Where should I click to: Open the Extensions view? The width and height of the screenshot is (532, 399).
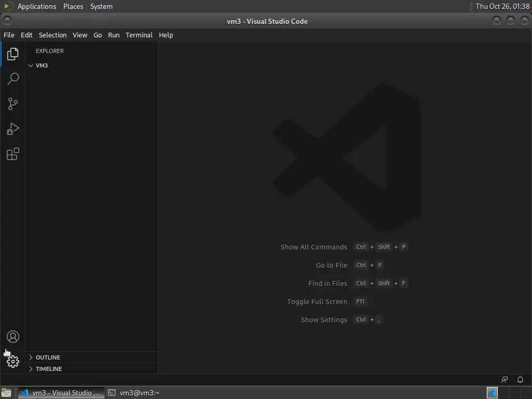tap(13, 154)
